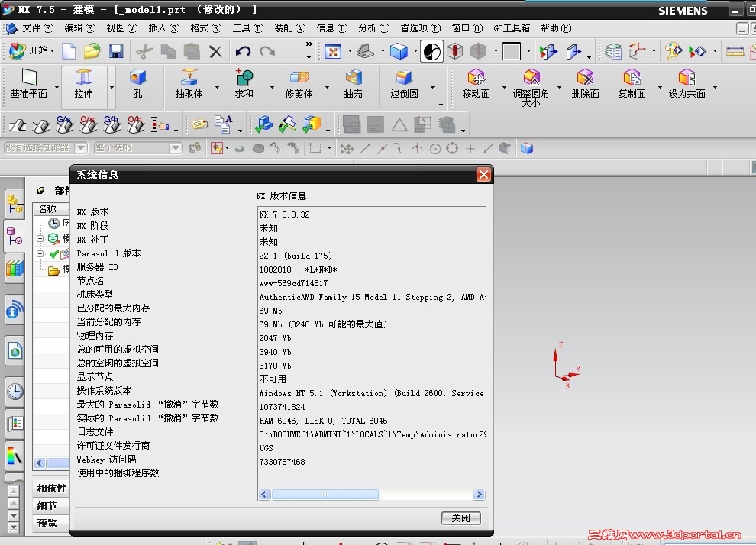
Task: Open dropdown arrow next to 求和
Action: (x=272, y=87)
